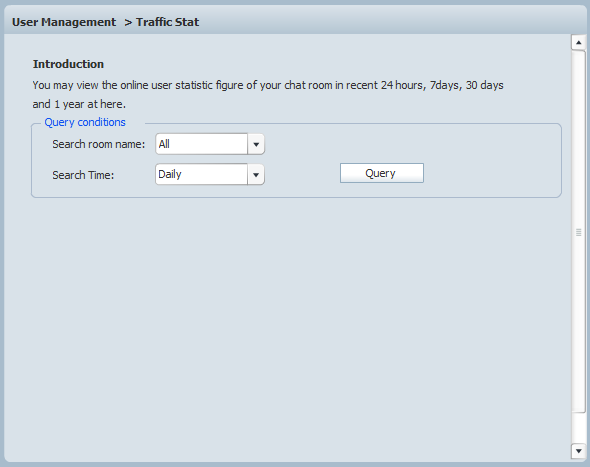This screenshot has height=467, width=590.
Task: Click the scrollbar up arrow icon
Action: (578, 42)
